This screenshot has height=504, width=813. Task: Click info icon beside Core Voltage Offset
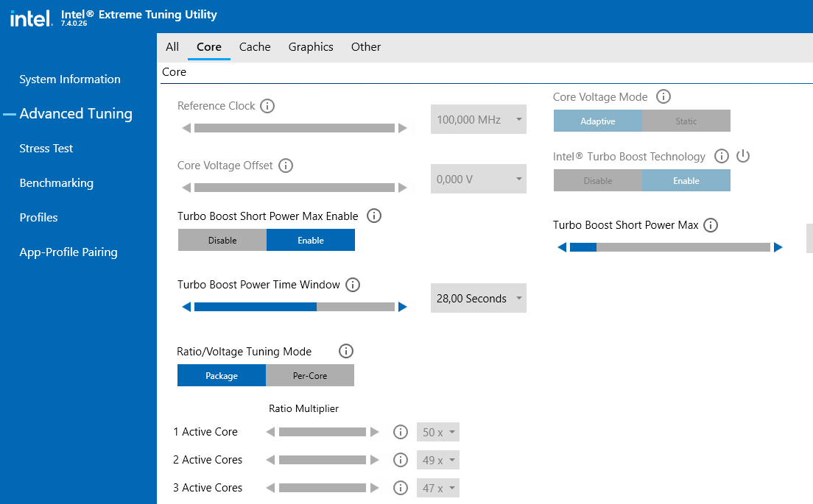point(286,166)
